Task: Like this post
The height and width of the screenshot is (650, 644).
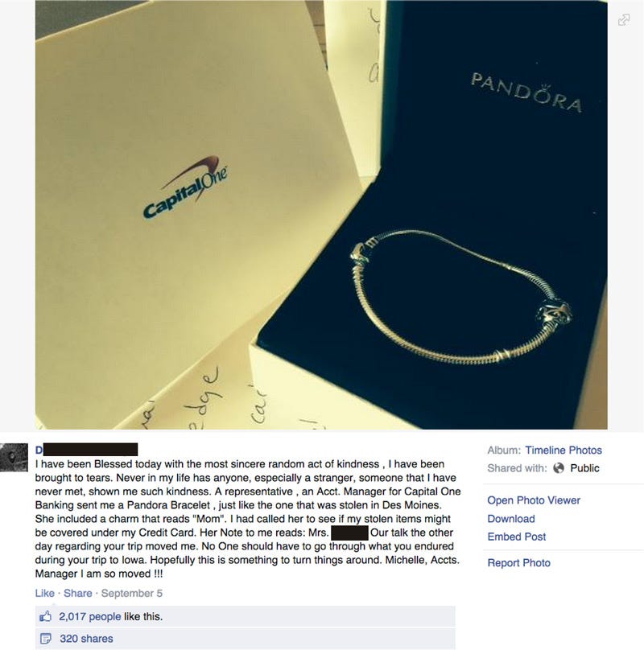Action: [44, 593]
